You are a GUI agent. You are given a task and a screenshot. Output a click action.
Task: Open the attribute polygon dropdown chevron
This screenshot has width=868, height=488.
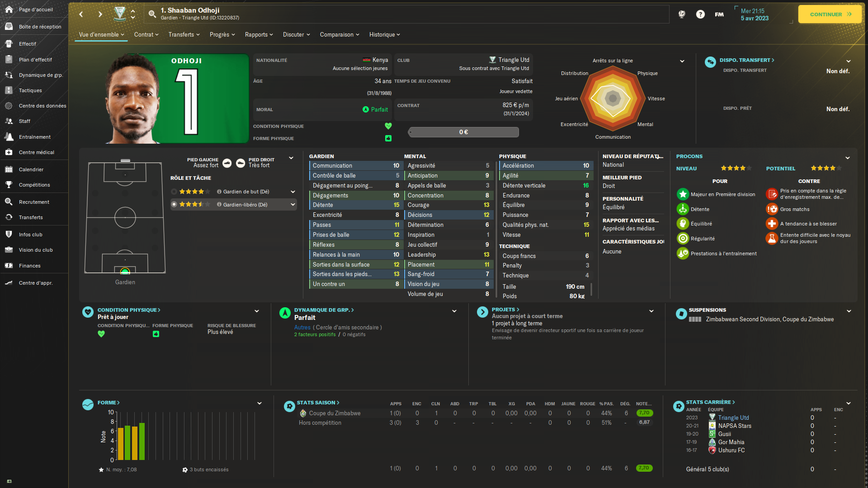tap(682, 61)
